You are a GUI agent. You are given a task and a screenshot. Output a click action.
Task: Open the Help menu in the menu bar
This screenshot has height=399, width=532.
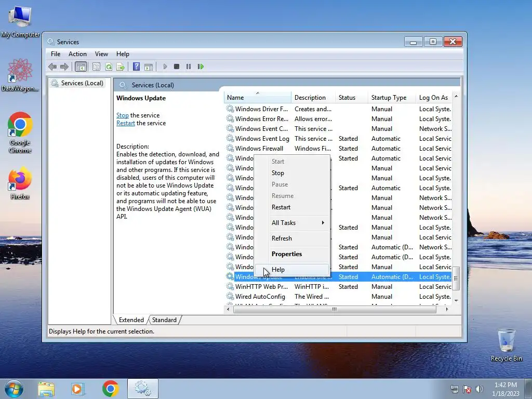pyautogui.click(x=123, y=54)
